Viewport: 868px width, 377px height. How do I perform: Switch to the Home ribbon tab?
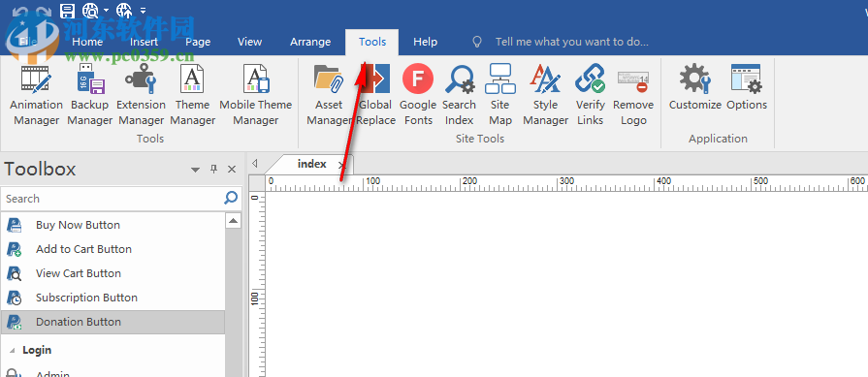coord(87,42)
